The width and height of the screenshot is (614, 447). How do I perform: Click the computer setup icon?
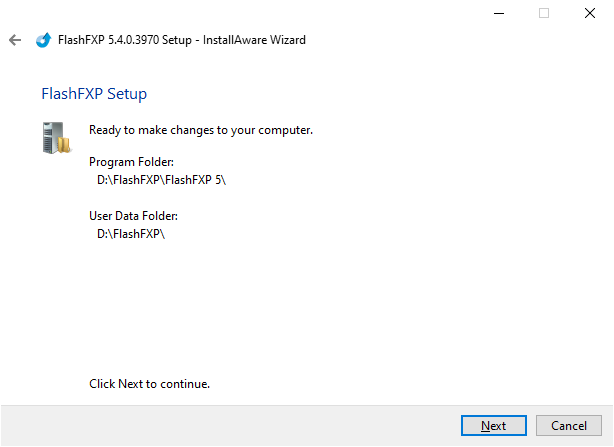pyautogui.click(x=57, y=137)
